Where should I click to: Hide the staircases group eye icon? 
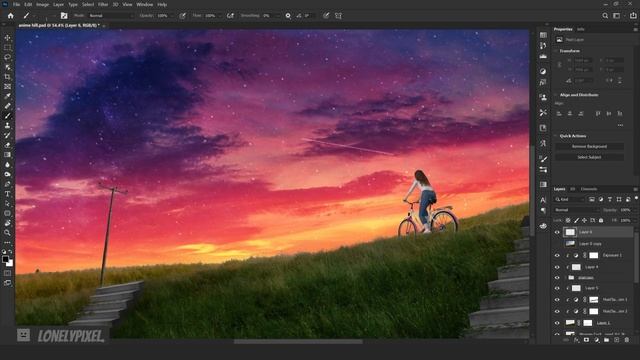(x=557, y=278)
